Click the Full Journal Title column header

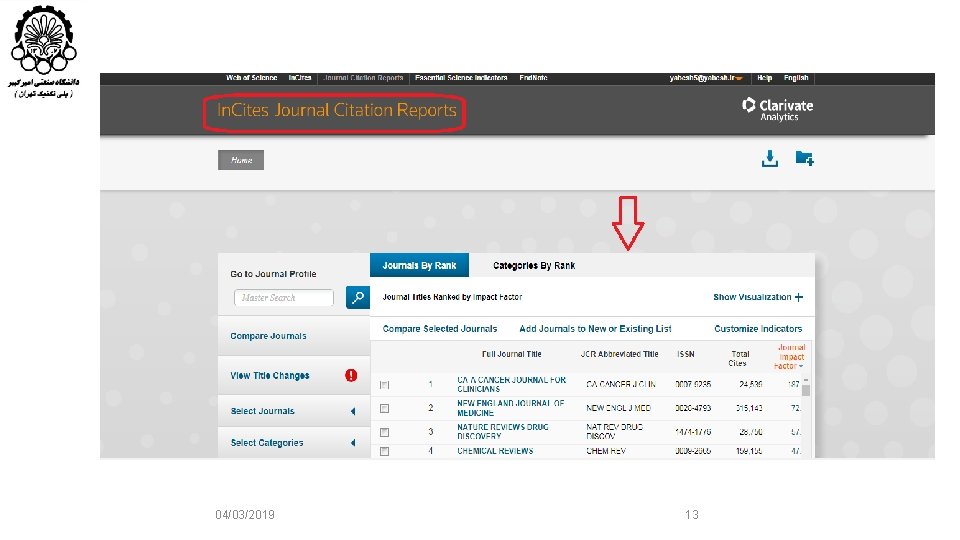pyautogui.click(x=511, y=354)
